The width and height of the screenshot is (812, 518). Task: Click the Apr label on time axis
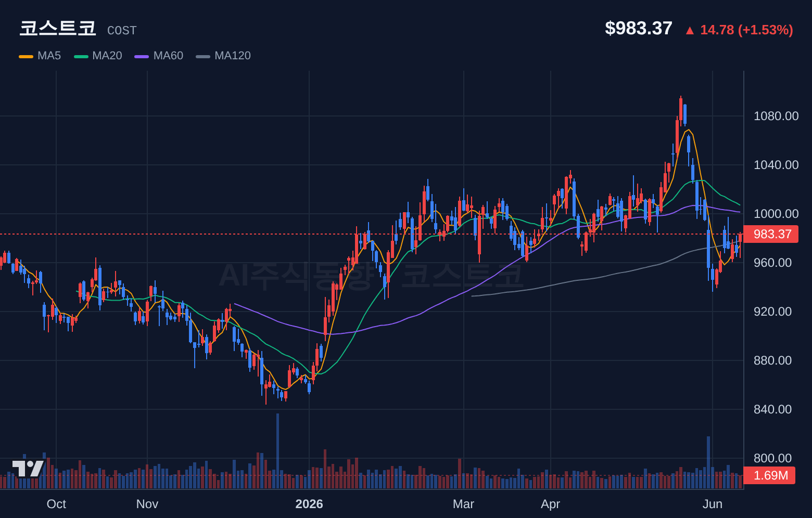pos(551,504)
